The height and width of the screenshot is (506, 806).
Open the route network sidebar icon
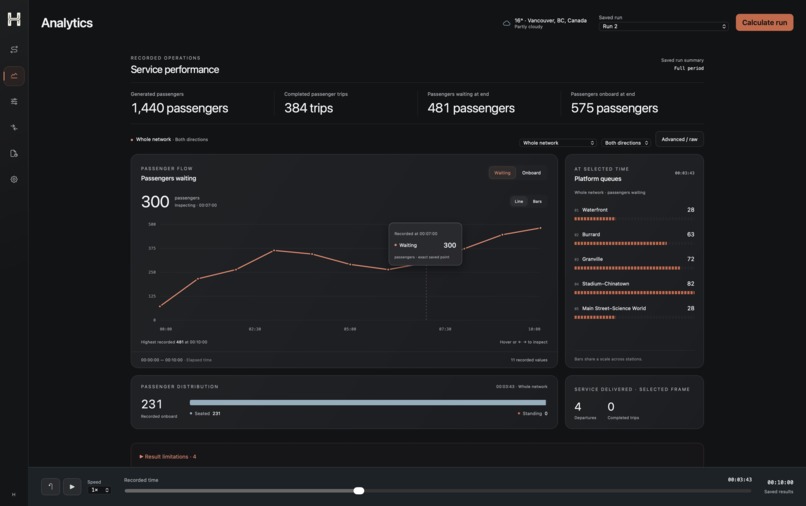point(14,49)
